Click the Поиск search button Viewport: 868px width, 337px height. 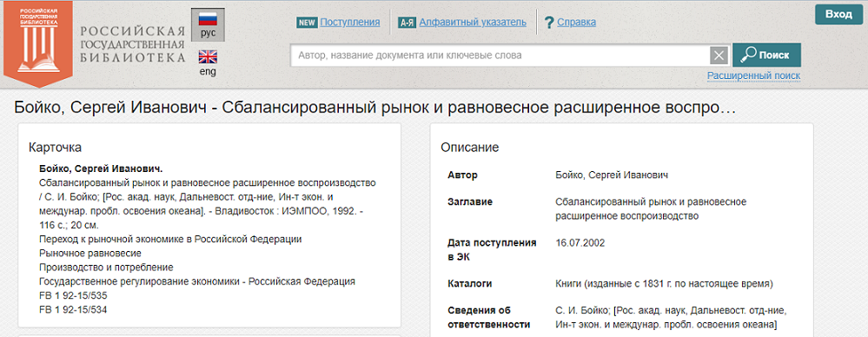pos(766,56)
